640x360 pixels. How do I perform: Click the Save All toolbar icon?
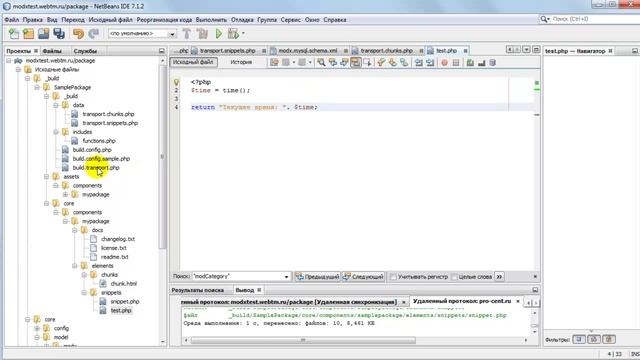[59, 34]
